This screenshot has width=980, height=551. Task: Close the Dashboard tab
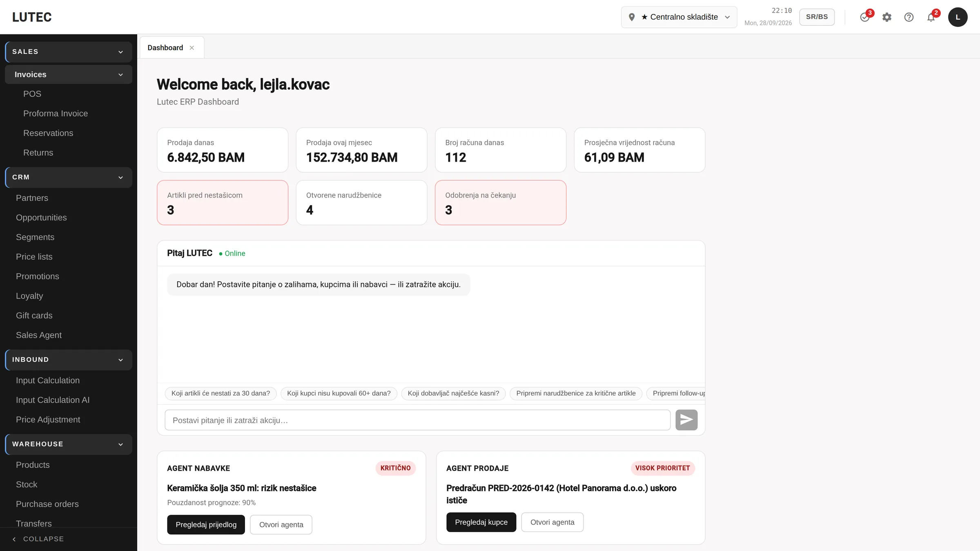click(192, 48)
